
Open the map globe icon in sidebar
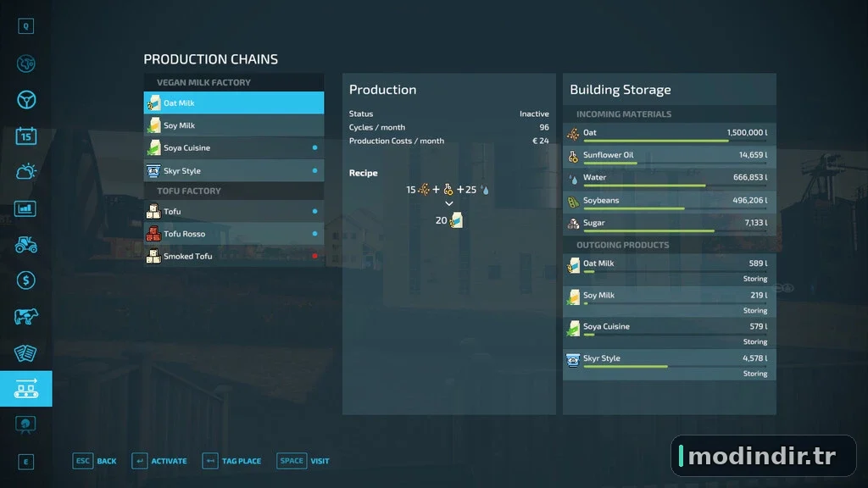(26, 64)
